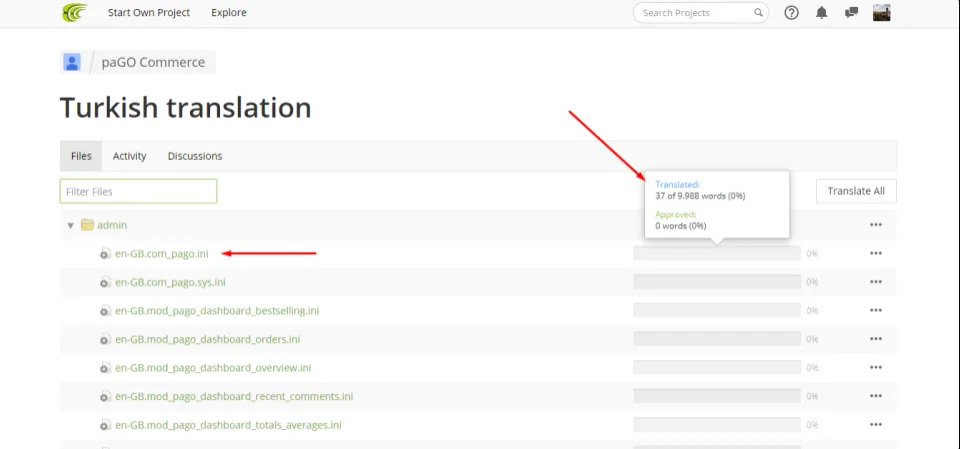Screen dimensions: 960x449
Task: Collapse the admin folder tree arrow
Action: (x=70, y=225)
